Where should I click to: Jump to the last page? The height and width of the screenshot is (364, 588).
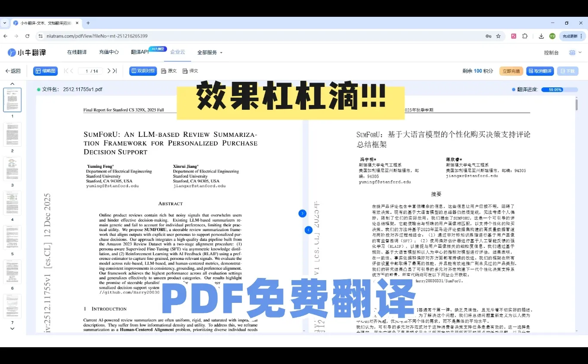114,71
